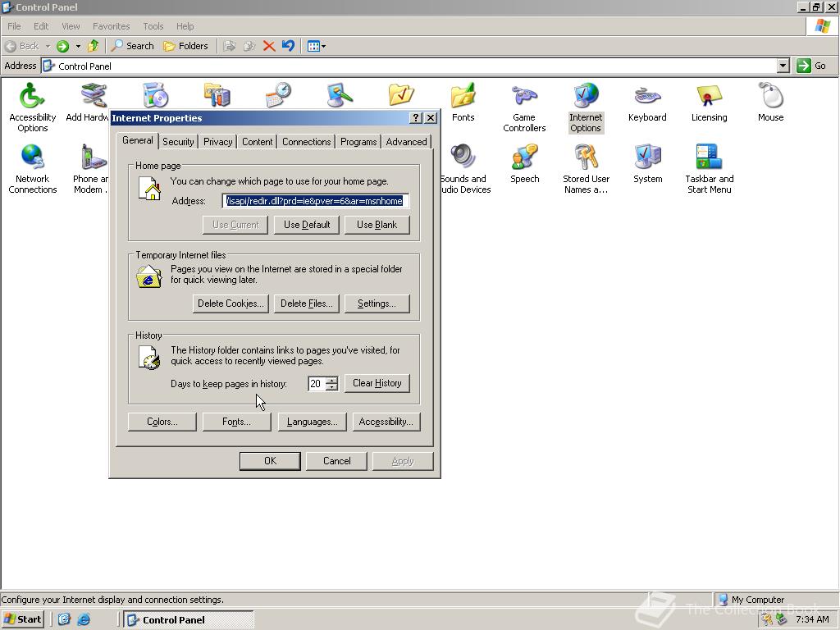Switch to the Connections tab
840x630 pixels.
(307, 142)
